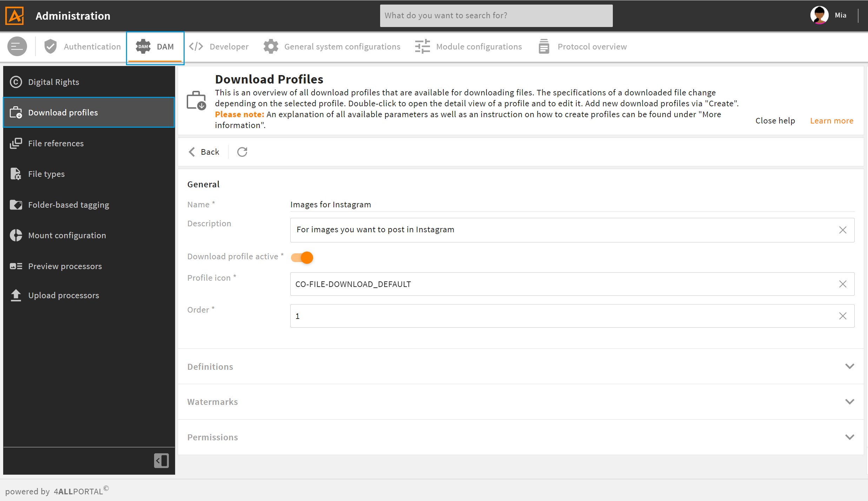868x501 pixels.
Task: Open the round main menu icon
Action: pyautogui.click(x=17, y=46)
